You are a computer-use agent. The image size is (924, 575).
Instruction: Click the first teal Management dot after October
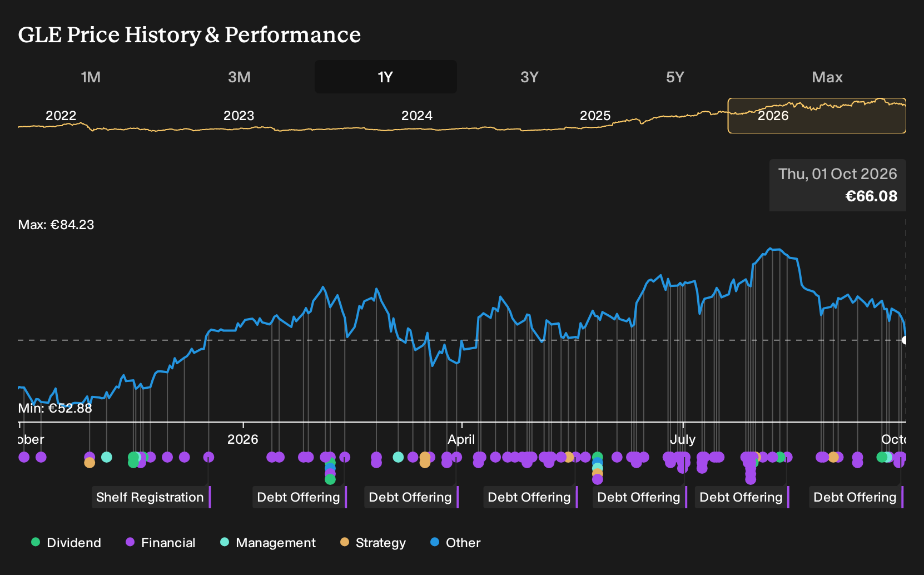107,457
